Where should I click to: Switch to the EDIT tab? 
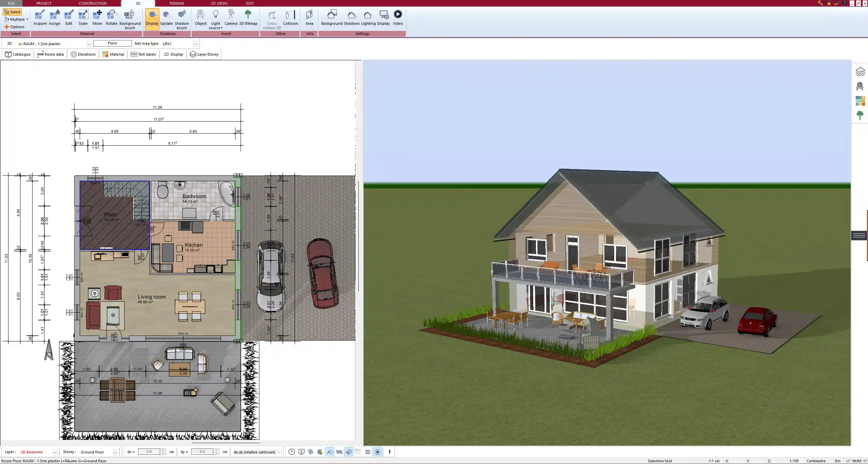(250, 3)
